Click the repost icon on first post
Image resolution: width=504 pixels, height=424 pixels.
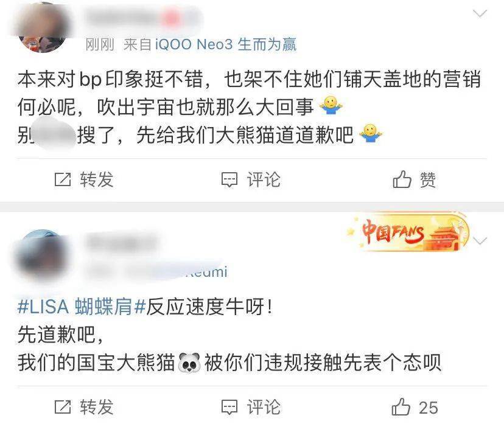[63, 179]
